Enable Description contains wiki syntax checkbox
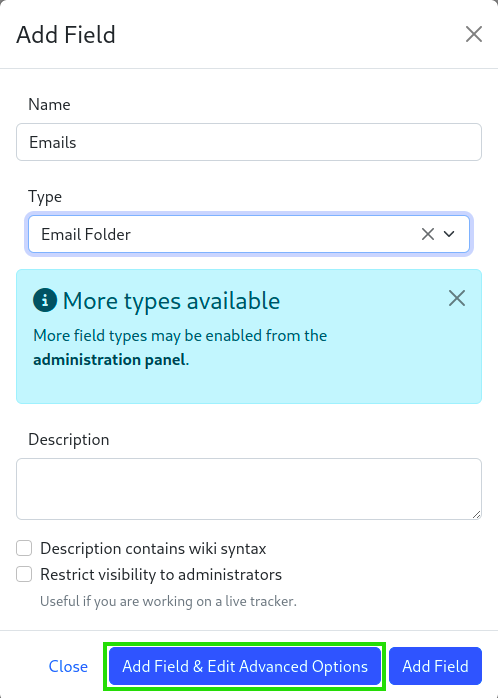 (24, 548)
